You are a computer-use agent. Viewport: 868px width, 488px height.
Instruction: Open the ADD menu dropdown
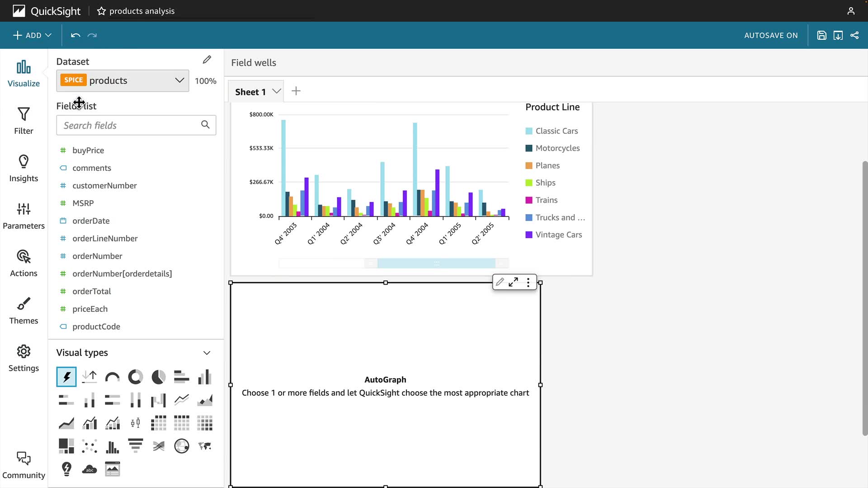pos(32,35)
